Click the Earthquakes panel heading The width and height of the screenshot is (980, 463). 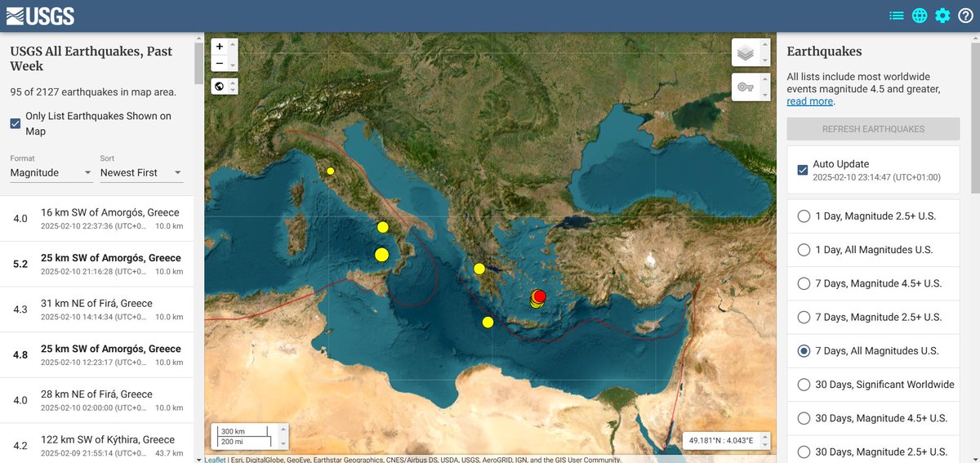pos(824,51)
